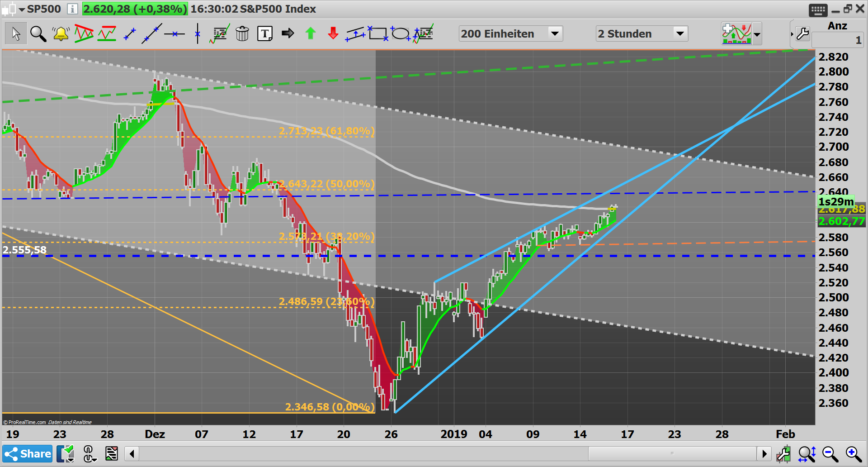Image resolution: width=868 pixels, height=467 pixels.
Task: Click the 2.555,58 horizontal line price label
Action: pyautogui.click(x=24, y=250)
